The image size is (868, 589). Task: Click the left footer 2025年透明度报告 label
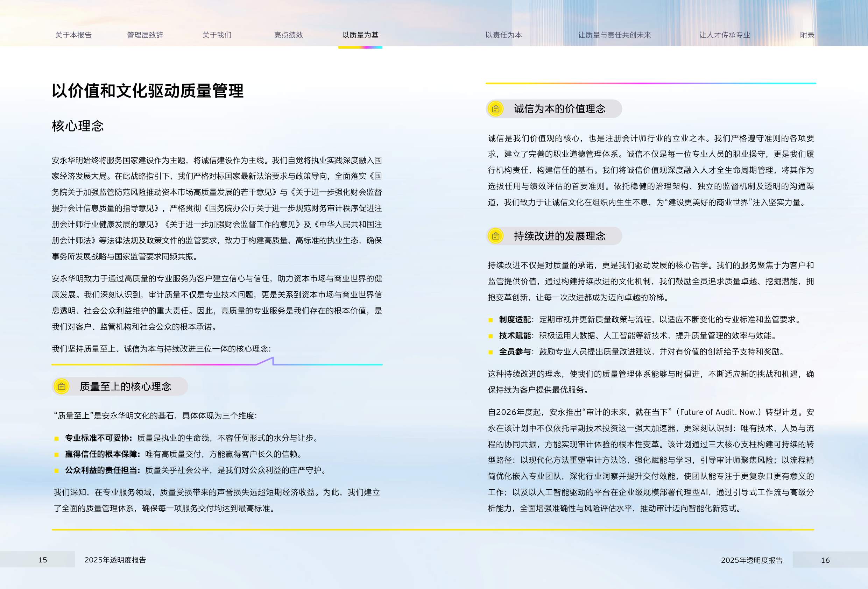point(115,560)
